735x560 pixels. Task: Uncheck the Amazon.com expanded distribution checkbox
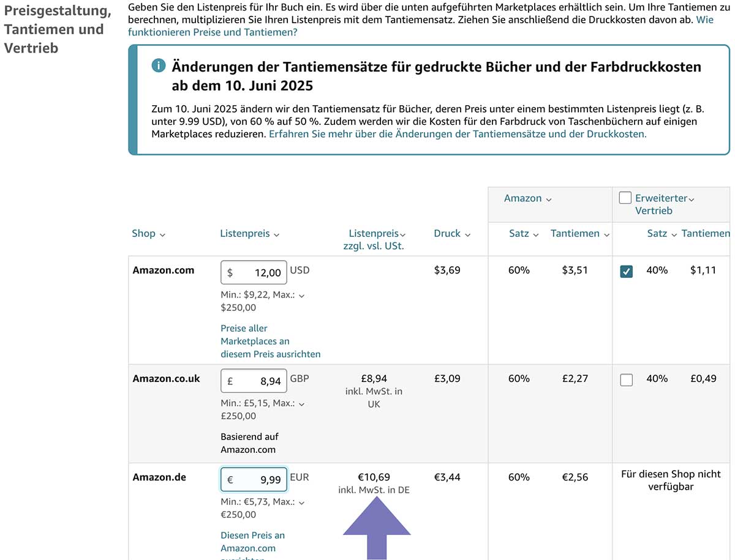[x=626, y=271]
